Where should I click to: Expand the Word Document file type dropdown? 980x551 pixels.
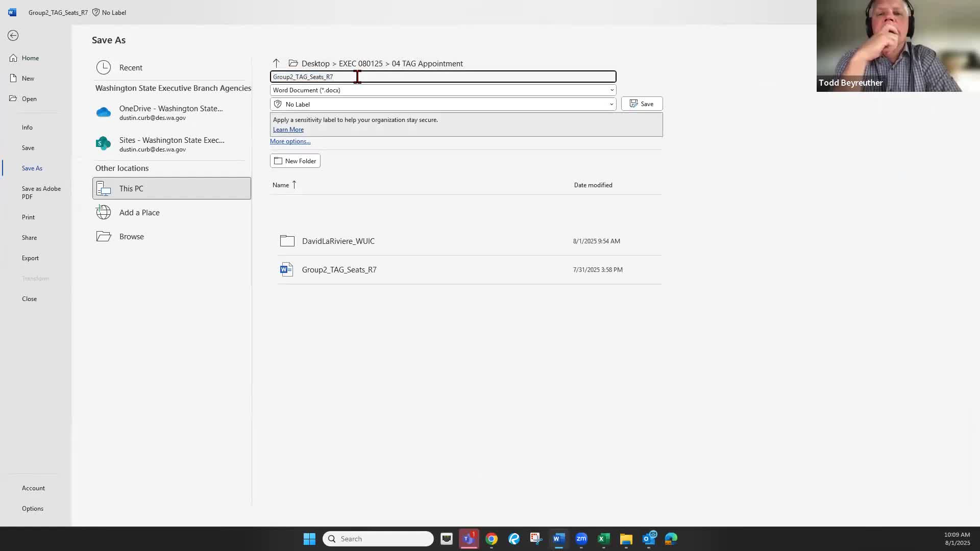click(x=611, y=90)
